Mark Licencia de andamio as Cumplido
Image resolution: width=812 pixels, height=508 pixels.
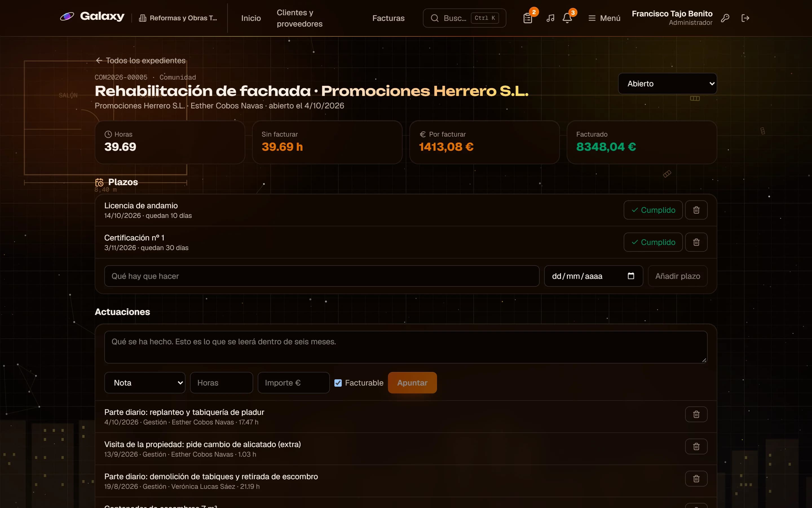point(653,210)
